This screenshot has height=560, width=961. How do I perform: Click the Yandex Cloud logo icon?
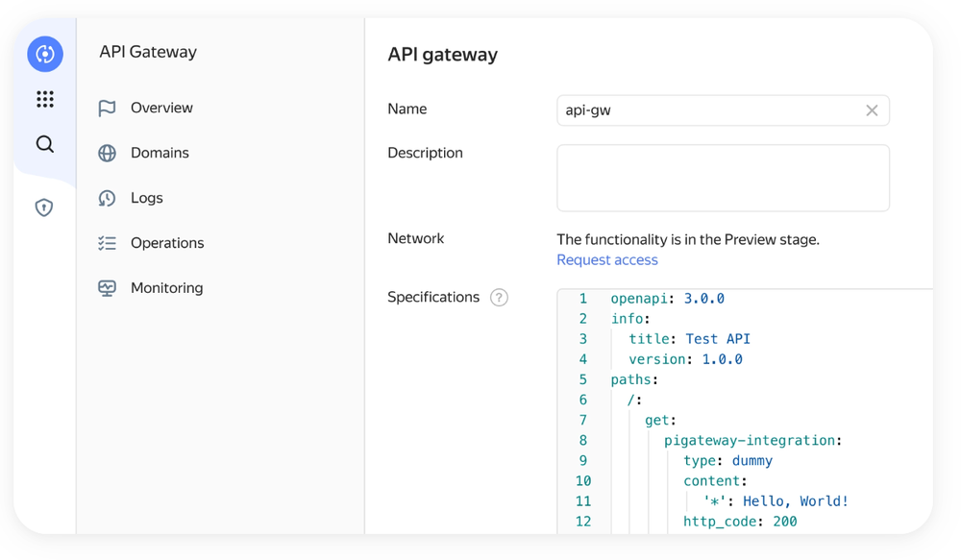[44, 54]
